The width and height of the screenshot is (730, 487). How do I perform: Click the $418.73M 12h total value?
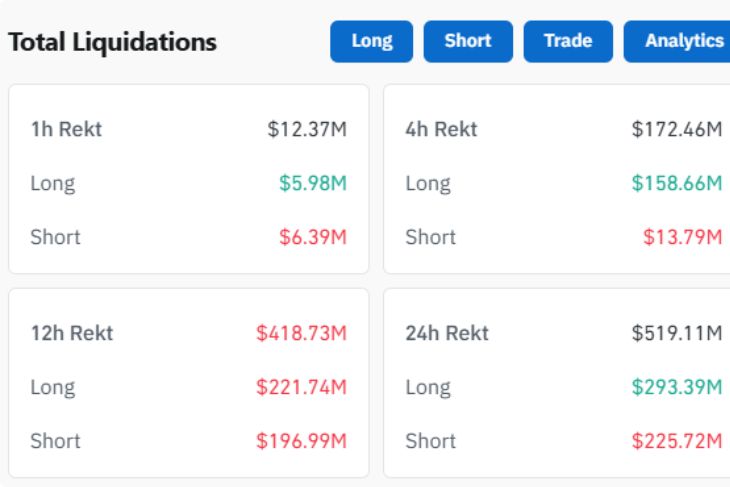tap(302, 333)
